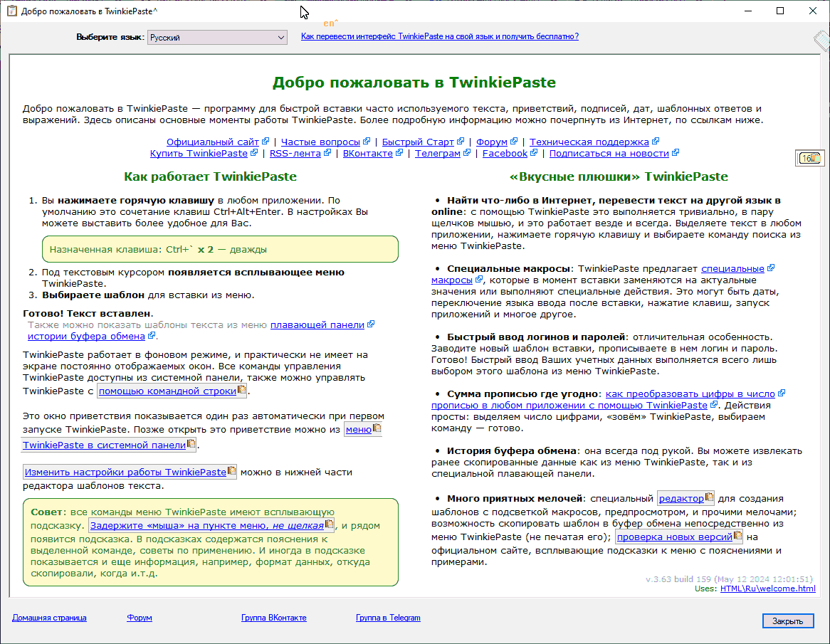
Task: Minimize the TwinkiePaste welcome window
Action: [x=748, y=11]
